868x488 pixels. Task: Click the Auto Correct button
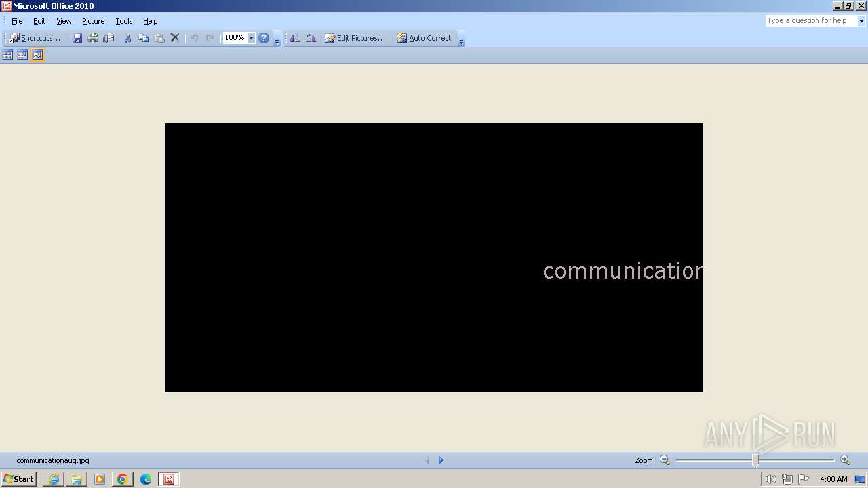424,38
